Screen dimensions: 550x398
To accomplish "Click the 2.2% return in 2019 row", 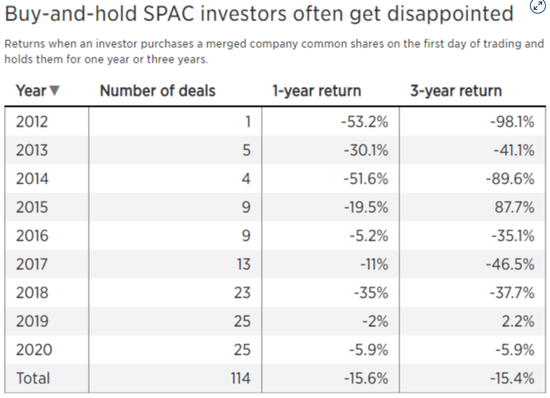I will pos(518,321).
